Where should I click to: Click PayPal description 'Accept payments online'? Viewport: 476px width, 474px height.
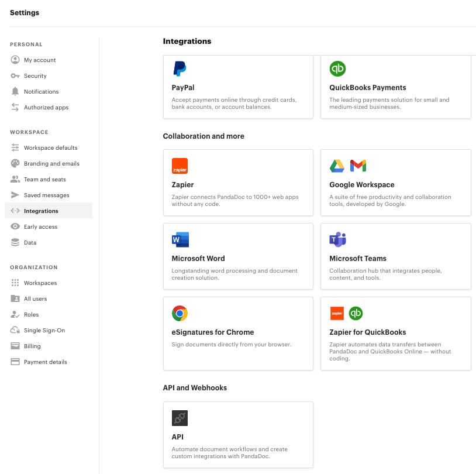tap(234, 104)
